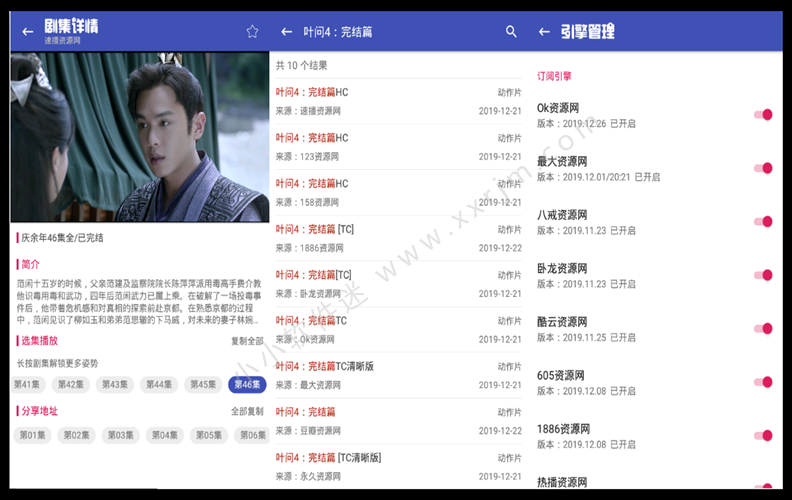
Task: Choose episode 第45集
Action: coord(203,385)
